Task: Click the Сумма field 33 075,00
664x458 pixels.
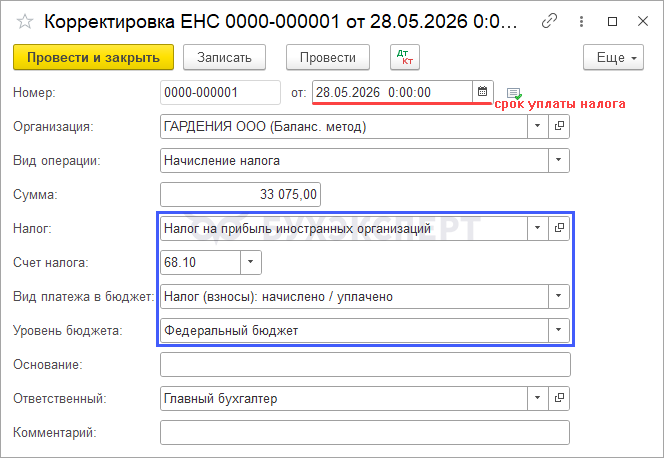Action: point(240,194)
